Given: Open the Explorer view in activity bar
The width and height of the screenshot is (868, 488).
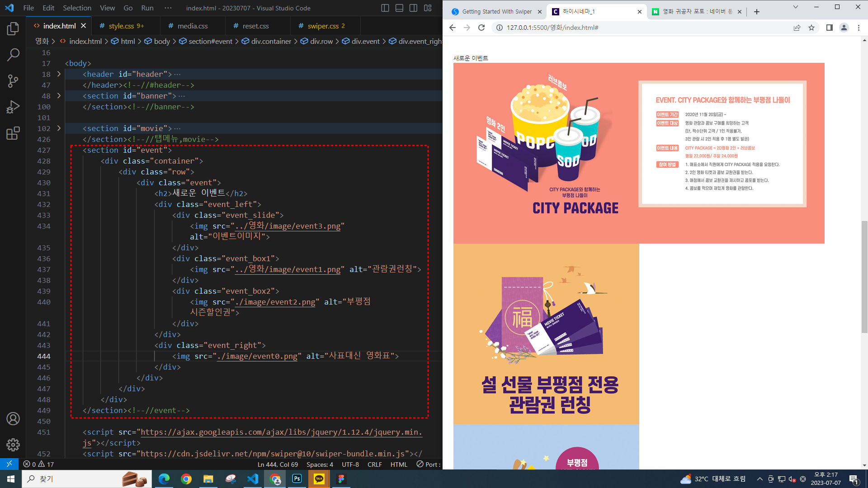Looking at the screenshot, I should click(x=13, y=29).
